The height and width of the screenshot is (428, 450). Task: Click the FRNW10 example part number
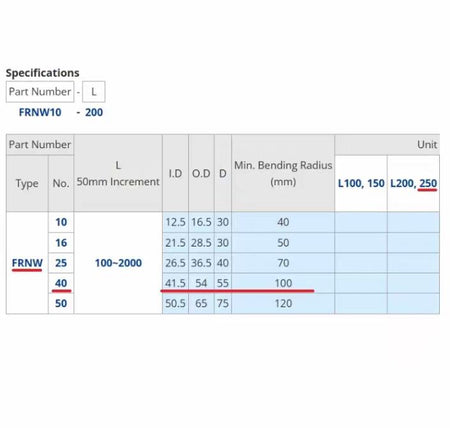40,112
